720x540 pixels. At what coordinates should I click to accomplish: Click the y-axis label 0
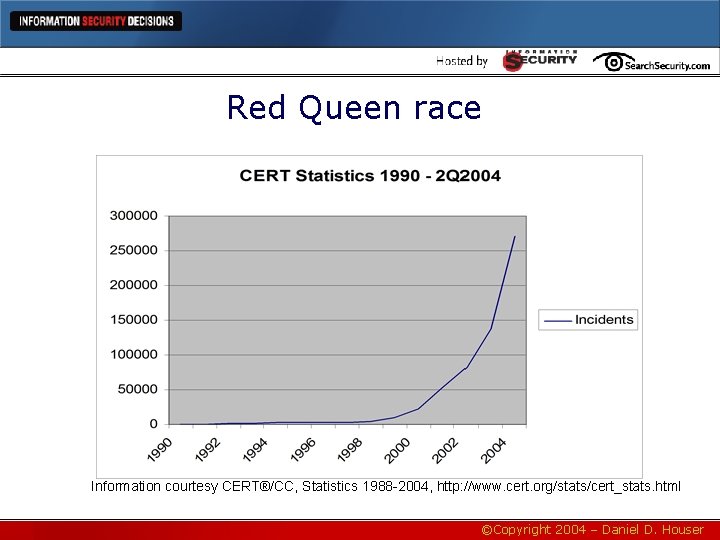tap(153, 424)
